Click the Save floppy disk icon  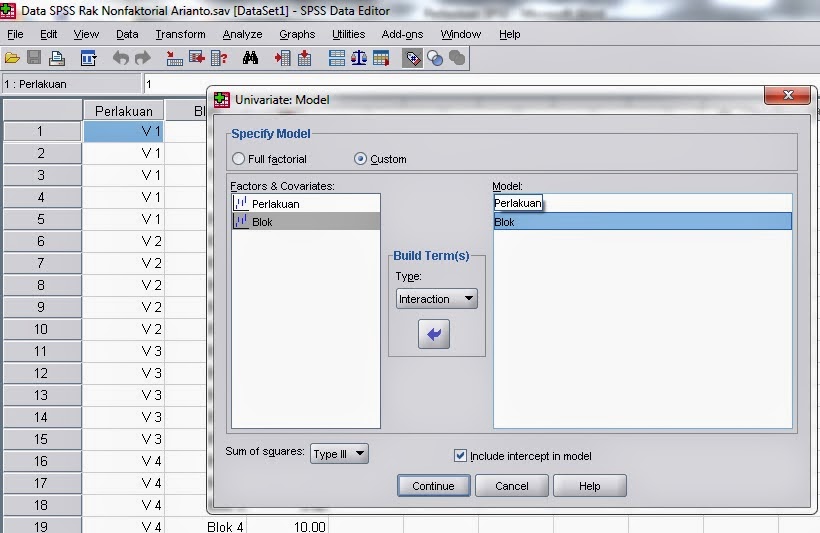(34, 58)
